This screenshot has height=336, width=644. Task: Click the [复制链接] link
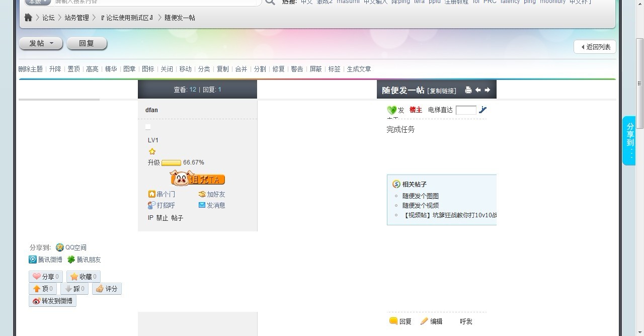(x=442, y=91)
